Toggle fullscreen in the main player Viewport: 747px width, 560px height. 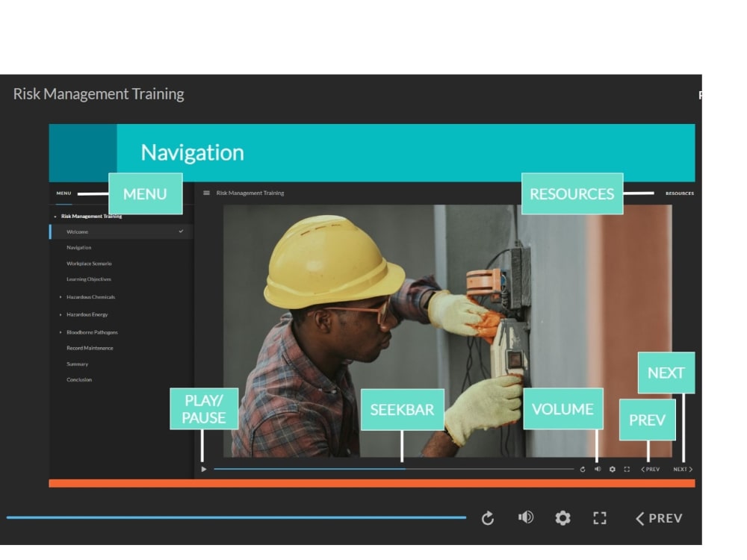click(x=600, y=518)
